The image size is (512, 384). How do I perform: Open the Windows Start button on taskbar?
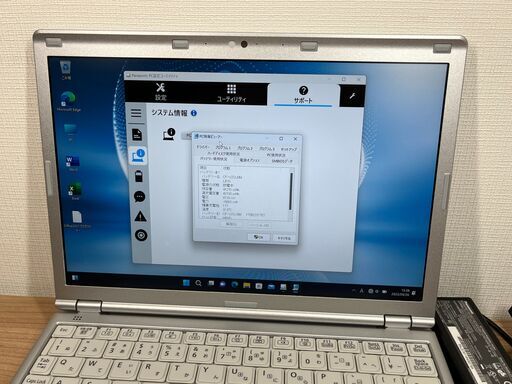click(x=186, y=283)
